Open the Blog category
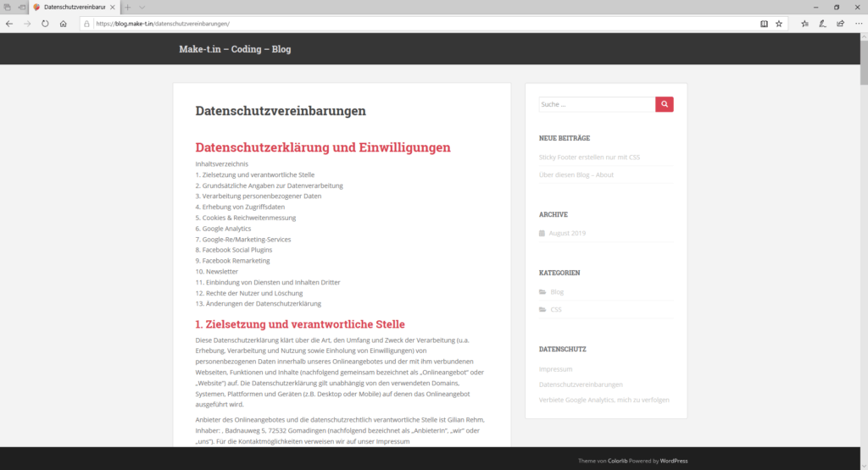 (557, 292)
